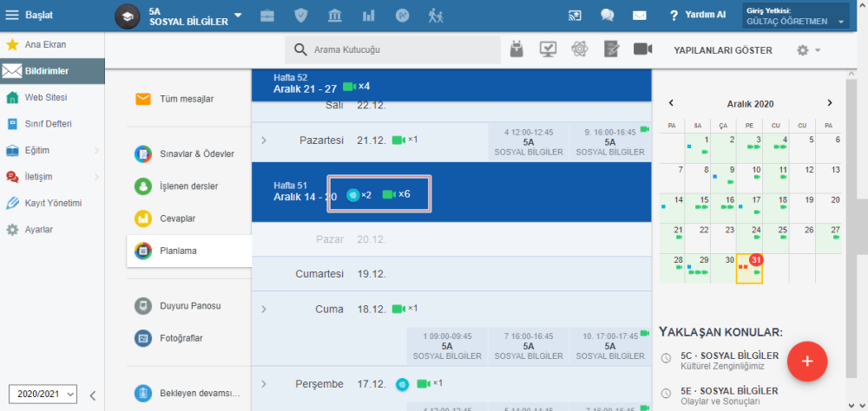Expand the Pazartesi 21.12. row
This screenshot has width=868, height=411.
[264, 140]
